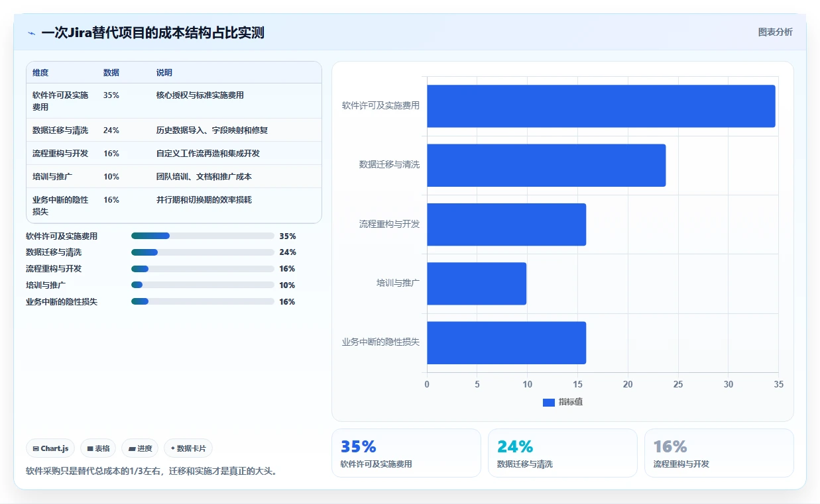Click the description 核心授权与标准实施费用

pos(200,95)
